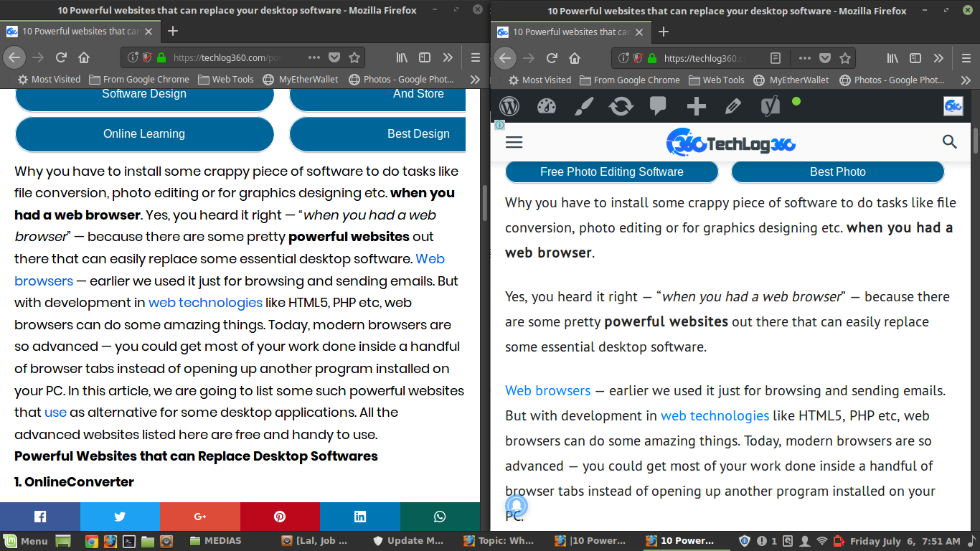Screen dimensions: 980x551
Task: Click New content plus icon in admin bar
Action: tap(696, 107)
